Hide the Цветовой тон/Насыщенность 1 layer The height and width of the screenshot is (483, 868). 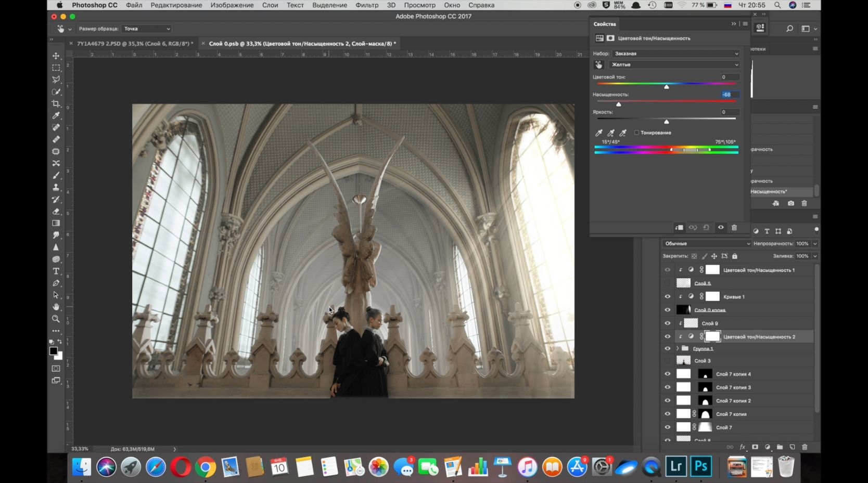[x=668, y=270]
